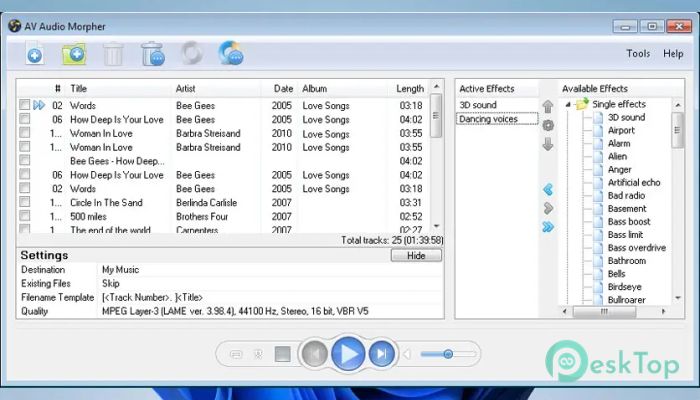Check the second Woman In Love checkbox
The width and height of the screenshot is (700, 400).
pyautogui.click(x=25, y=146)
